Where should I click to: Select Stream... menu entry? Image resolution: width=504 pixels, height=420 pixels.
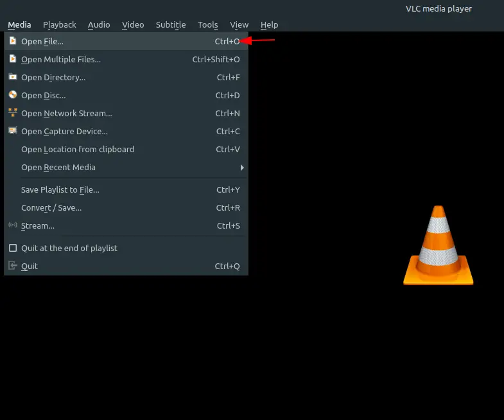126,226
